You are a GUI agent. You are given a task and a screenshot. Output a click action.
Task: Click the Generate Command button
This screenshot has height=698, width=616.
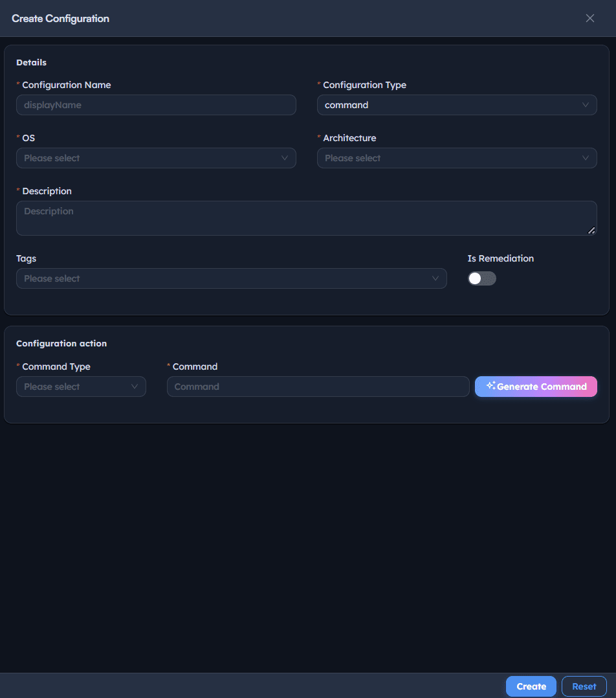point(536,387)
